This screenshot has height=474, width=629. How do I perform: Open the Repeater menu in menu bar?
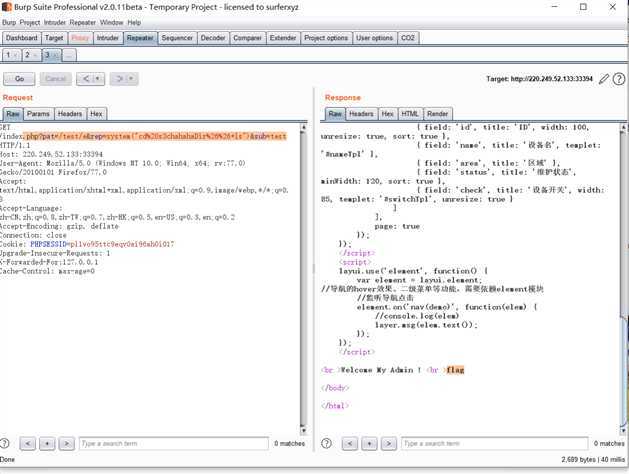[x=83, y=22]
